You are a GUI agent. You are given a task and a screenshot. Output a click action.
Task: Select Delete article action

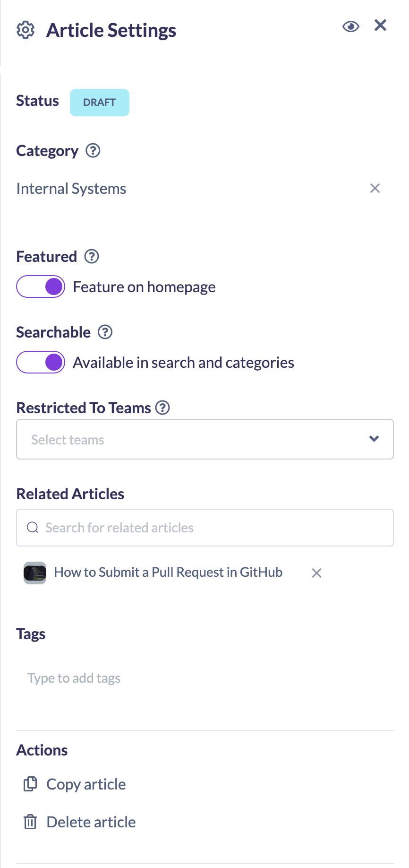tap(79, 822)
